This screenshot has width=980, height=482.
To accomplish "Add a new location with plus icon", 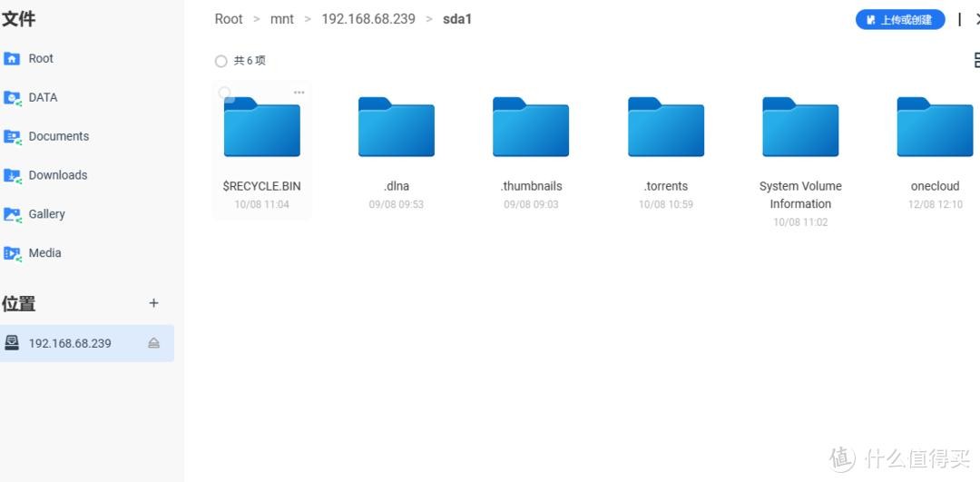I will point(153,303).
